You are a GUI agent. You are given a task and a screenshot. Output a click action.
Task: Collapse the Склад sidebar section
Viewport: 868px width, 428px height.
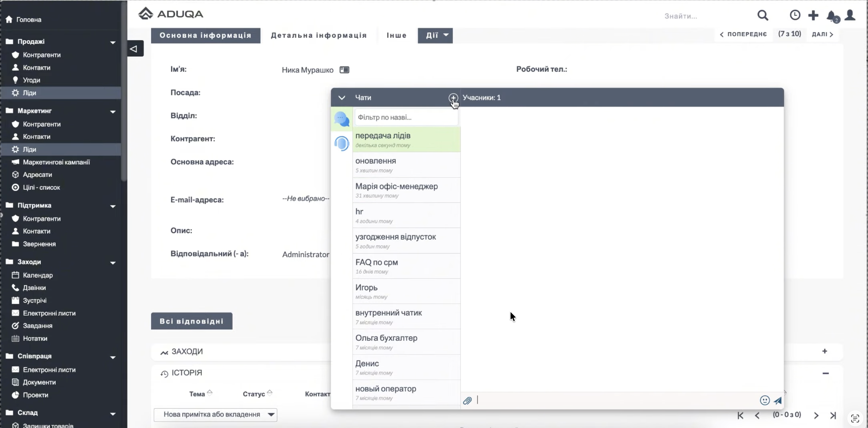[x=113, y=414]
